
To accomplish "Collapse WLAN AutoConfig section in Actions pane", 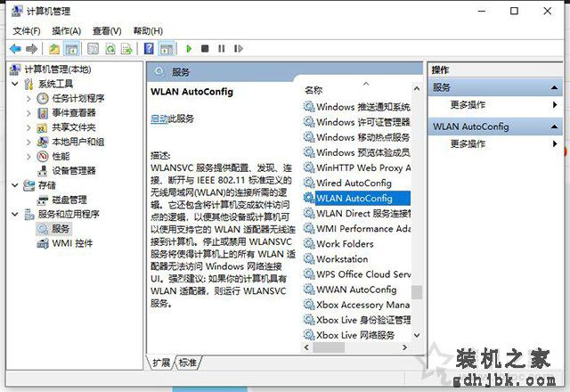I will (554, 127).
